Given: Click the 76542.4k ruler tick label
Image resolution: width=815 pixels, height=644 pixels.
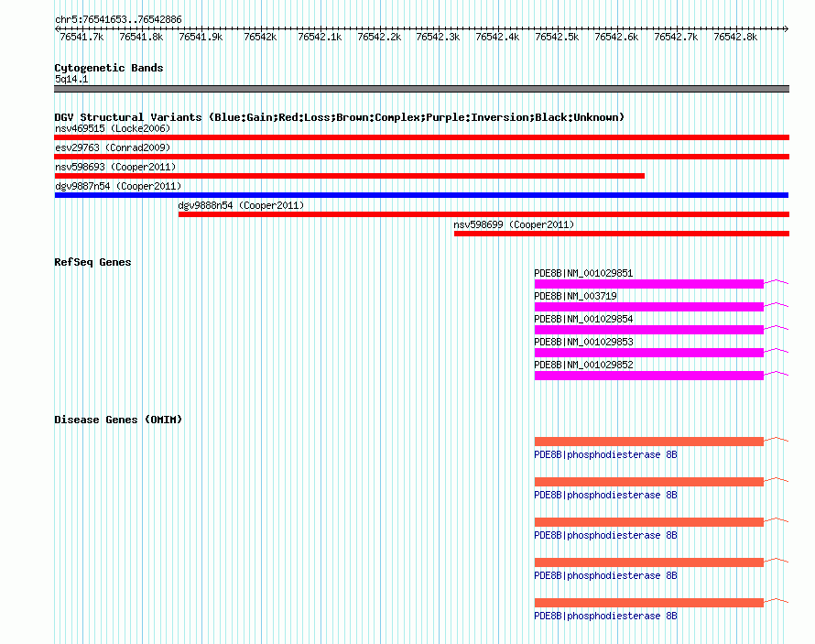Looking at the screenshot, I should click(497, 37).
